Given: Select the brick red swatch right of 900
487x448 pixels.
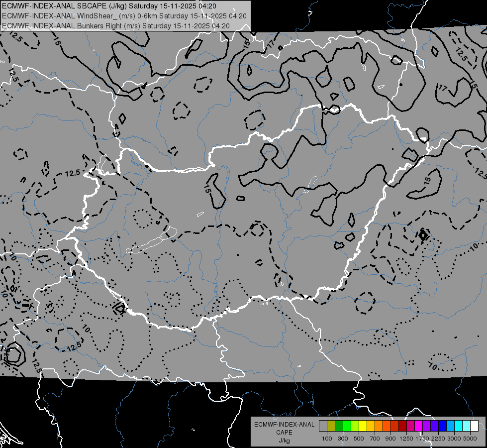Looking at the screenshot, I should 395,426.
